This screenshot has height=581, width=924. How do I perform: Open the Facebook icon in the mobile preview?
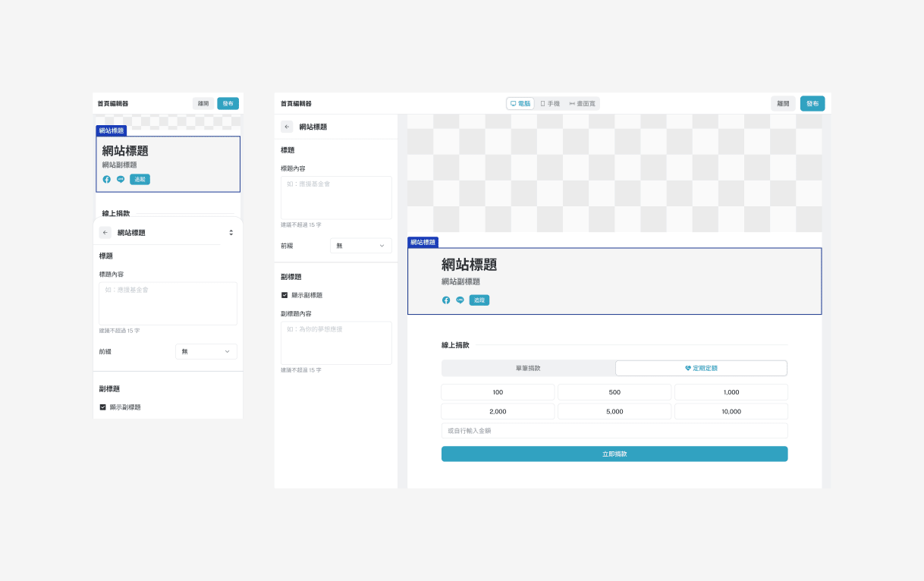[x=107, y=180]
